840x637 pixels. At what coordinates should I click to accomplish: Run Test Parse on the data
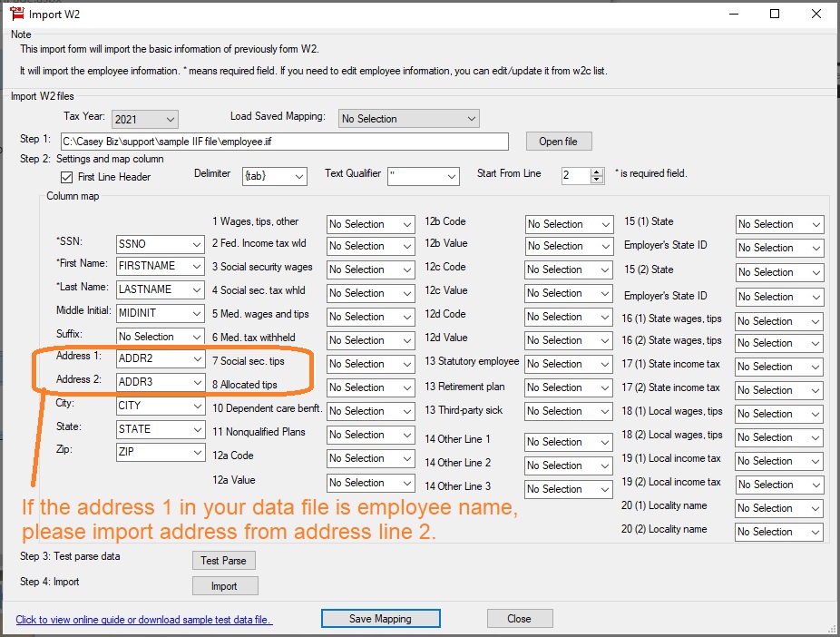tap(224, 561)
